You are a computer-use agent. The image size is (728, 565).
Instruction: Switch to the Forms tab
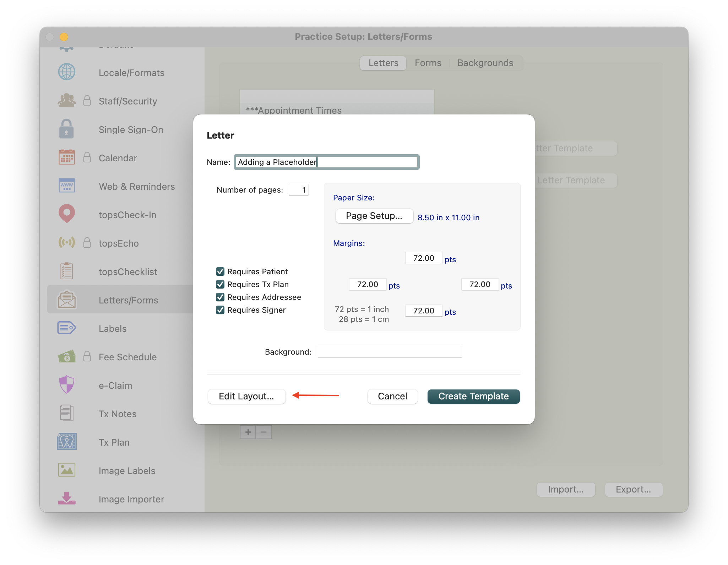click(x=428, y=63)
